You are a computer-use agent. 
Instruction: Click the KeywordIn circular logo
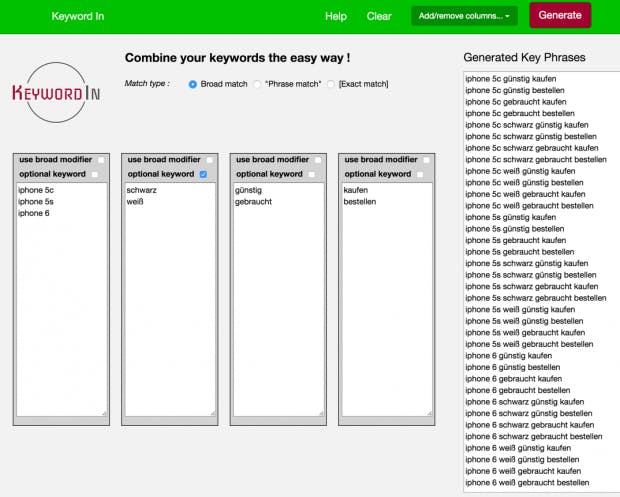[56, 93]
